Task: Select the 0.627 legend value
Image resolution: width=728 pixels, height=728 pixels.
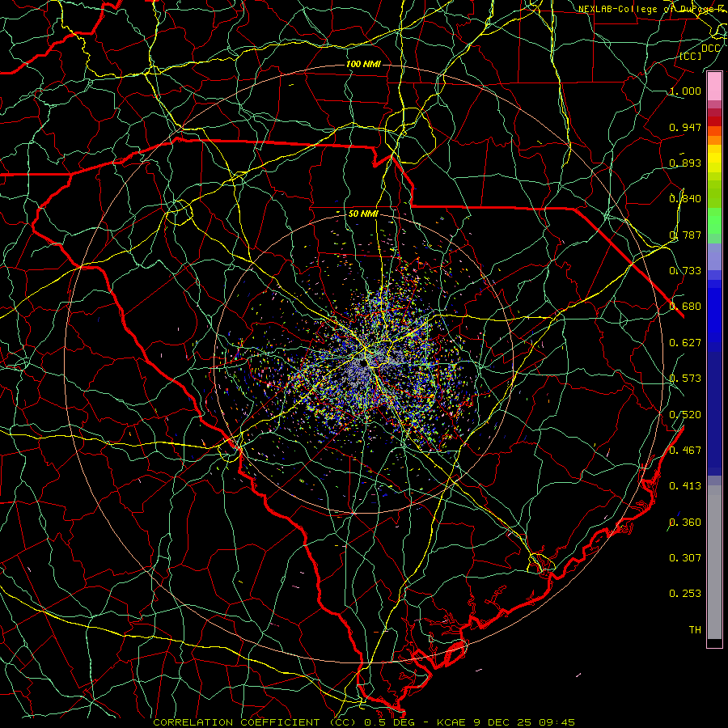Action: point(685,343)
